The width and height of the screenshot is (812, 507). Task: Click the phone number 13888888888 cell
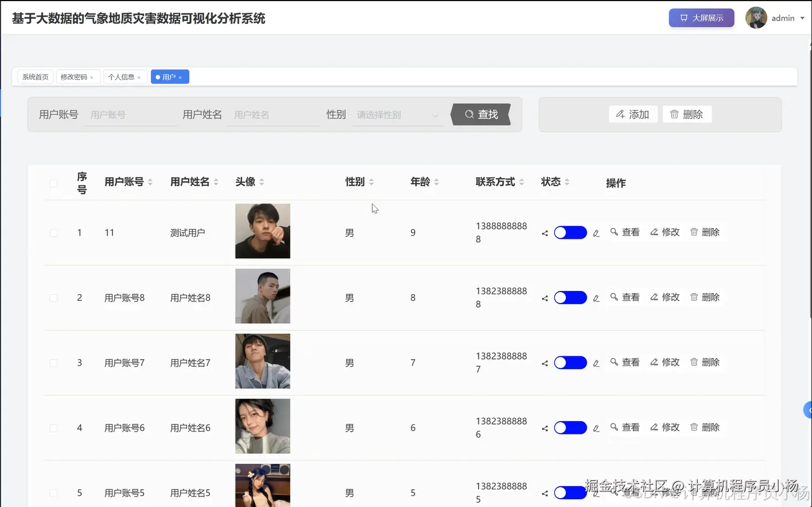click(x=501, y=233)
